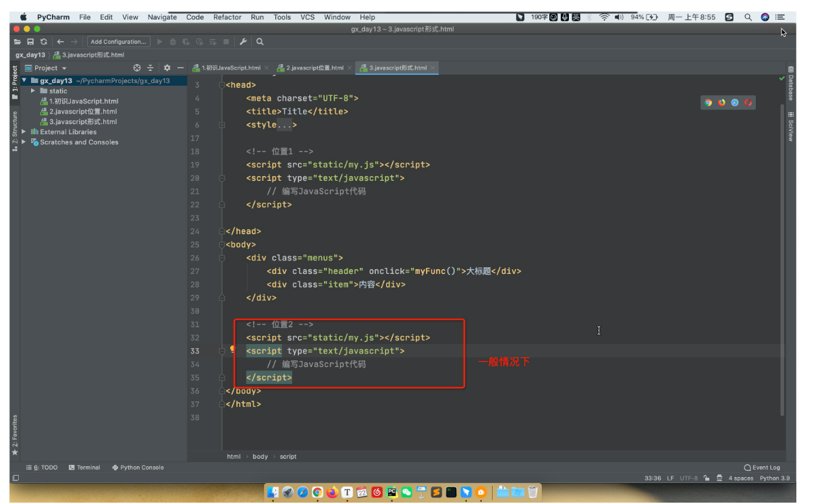Expand the static folder node
Image resolution: width=822 pixels, height=504 pixels.
pos(33,91)
